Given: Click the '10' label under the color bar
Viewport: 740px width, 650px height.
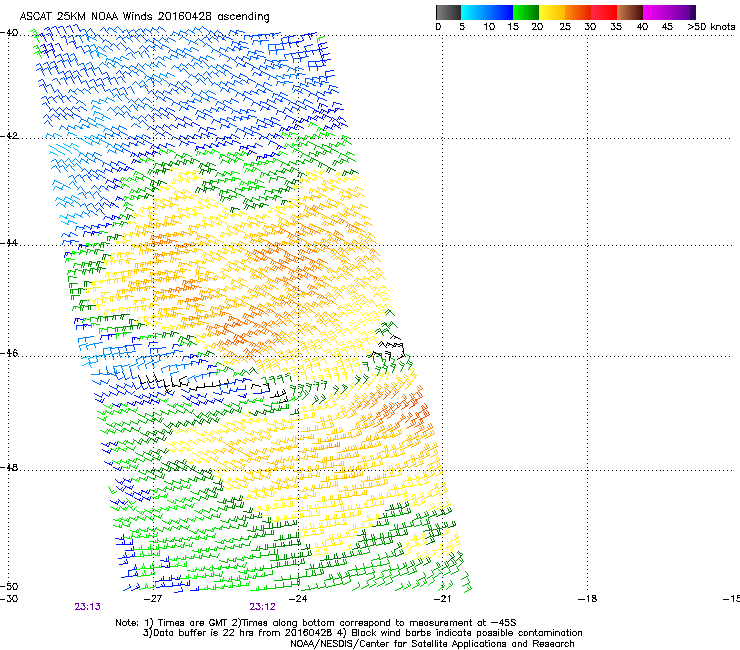Looking at the screenshot, I should pos(489,27).
